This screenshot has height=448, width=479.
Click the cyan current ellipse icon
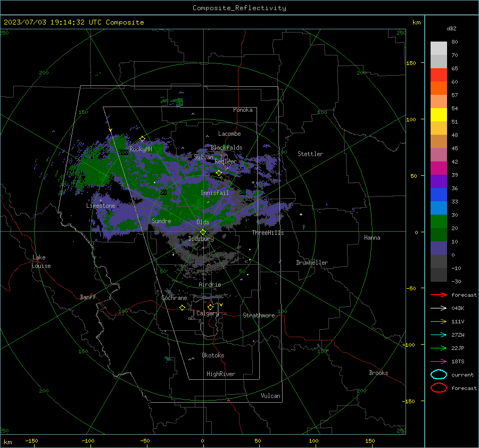[439, 374]
